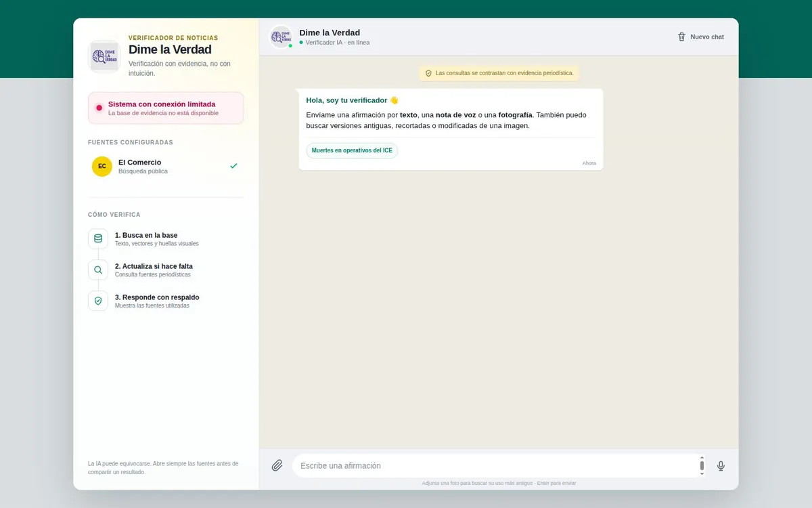Click the chat header avatar logo
The width and height of the screenshot is (812, 508).
click(281, 37)
